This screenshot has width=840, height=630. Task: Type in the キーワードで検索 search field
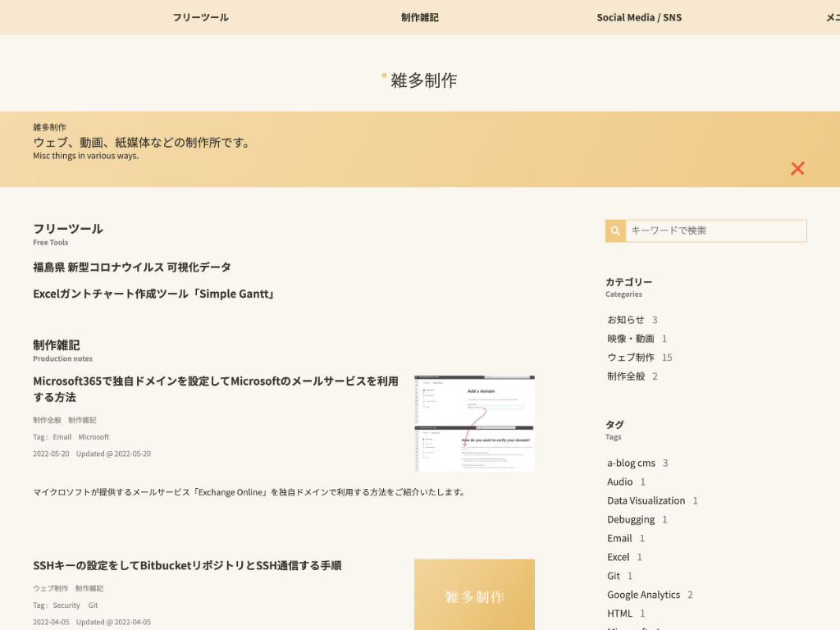715,231
